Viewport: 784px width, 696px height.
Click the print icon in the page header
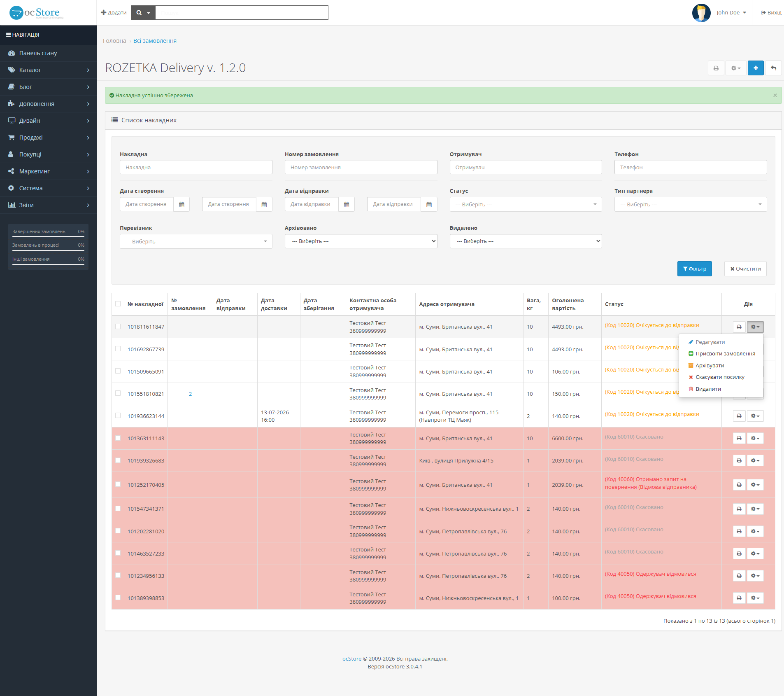(716, 68)
